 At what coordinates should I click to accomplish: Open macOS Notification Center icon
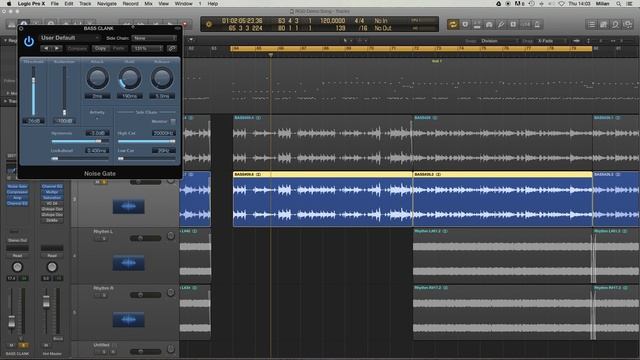coord(630,4)
